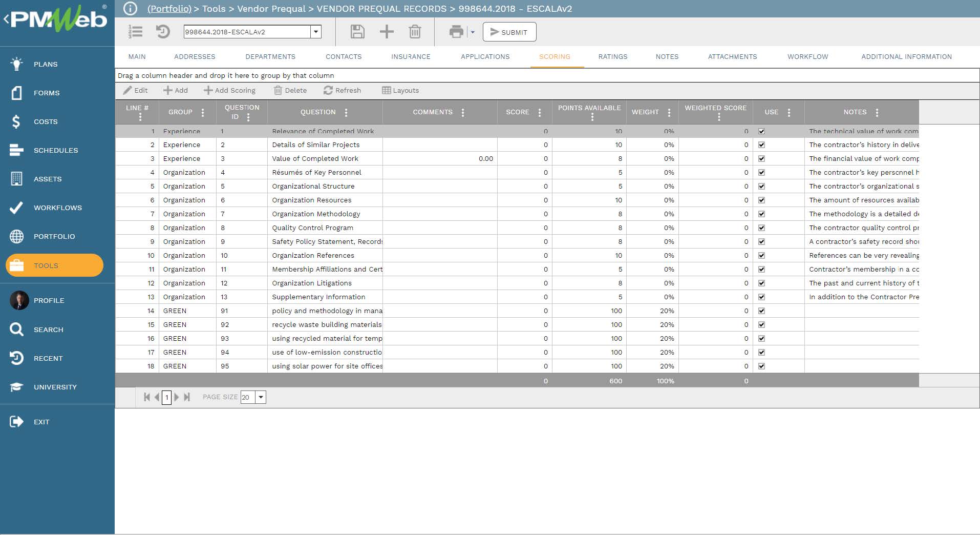Save the record with the floppy disk icon
Image resolution: width=980 pixels, height=535 pixels.
click(357, 32)
